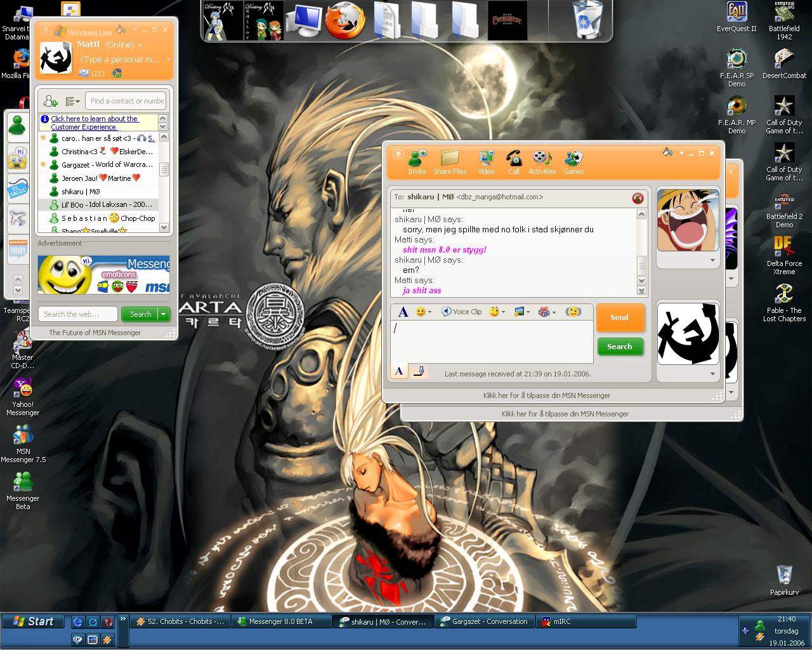The width and height of the screenshot is (812, 650).
Task: Insert emoticon with the smiley face icon
Action: pos(420,312)
